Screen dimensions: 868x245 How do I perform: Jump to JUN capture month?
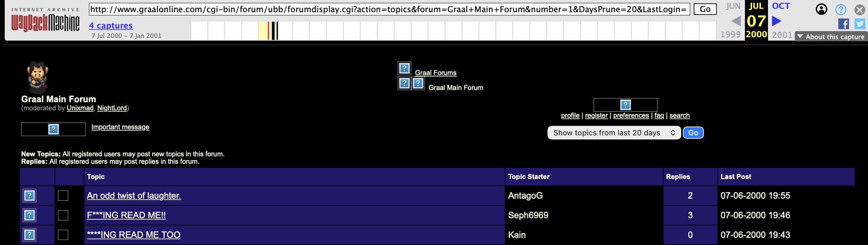click(733, 6)
